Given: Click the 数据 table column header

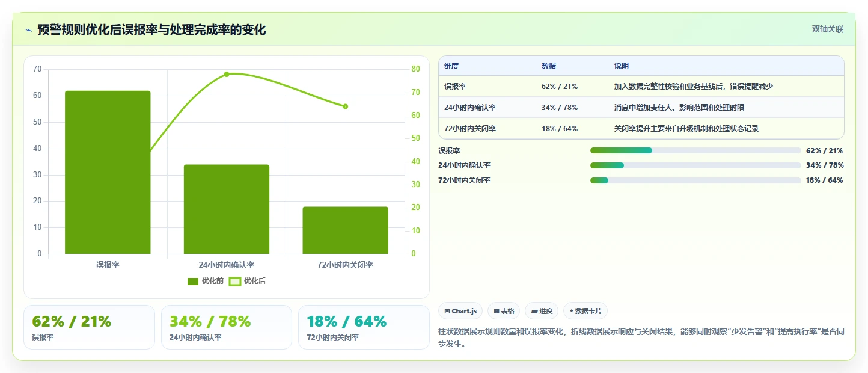Looking at the screenshot, I should click(549, 66).
